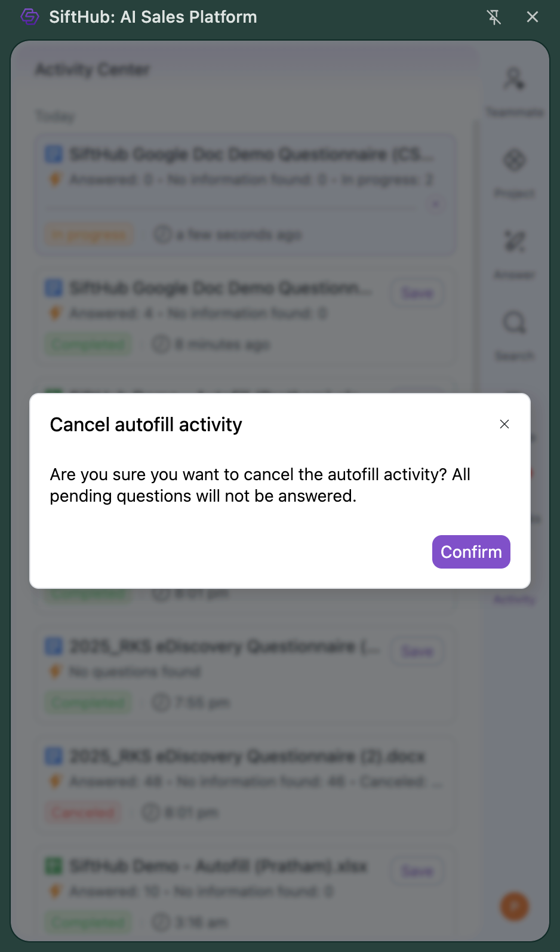Unpin the SiftHub side panel
Screen dimensions: 560x952
tap(494, 17)
